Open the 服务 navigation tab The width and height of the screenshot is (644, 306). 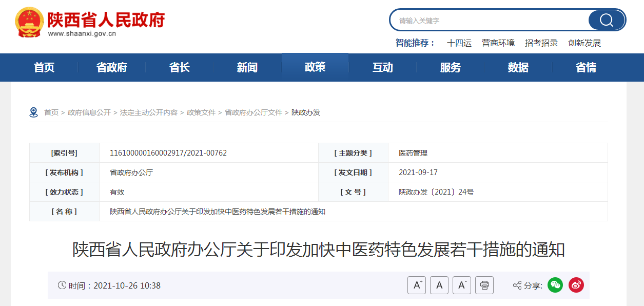[x=451, y=67]
